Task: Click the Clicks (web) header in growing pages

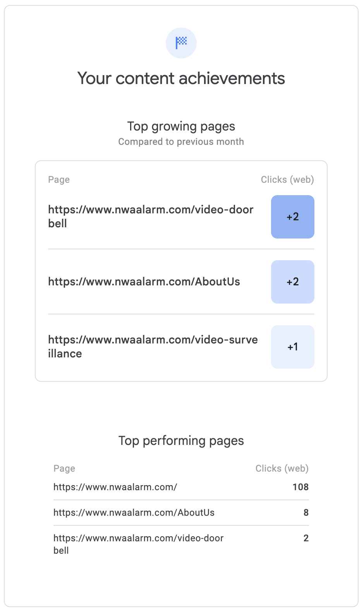Action: click(x=287, y=180)
